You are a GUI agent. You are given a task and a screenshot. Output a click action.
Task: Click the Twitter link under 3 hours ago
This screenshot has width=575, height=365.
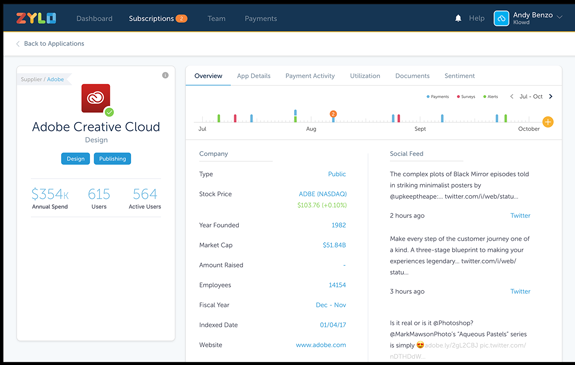pos(520,292)
